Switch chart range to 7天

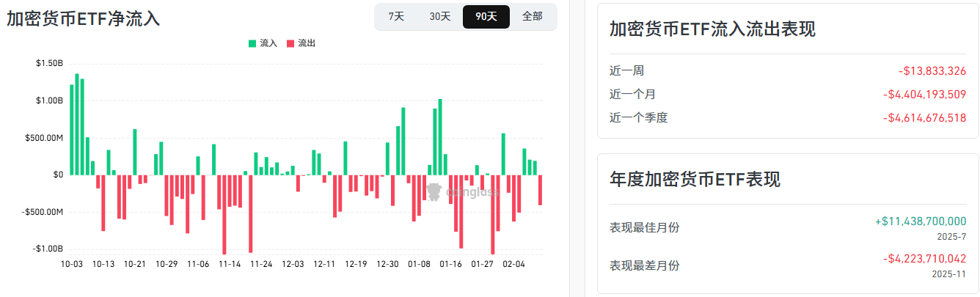click(x=396, y=17)
